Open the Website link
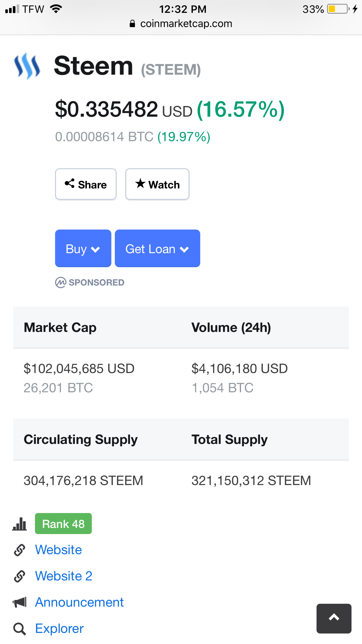Image resolution: width=362 pixels, height=644 pixels. [x=58, y=550]
